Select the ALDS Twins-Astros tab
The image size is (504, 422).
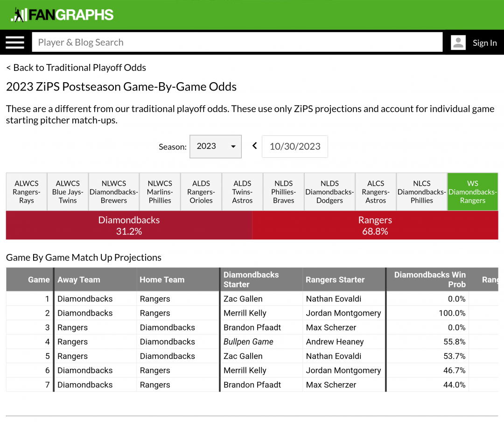(x=242, y=192)
